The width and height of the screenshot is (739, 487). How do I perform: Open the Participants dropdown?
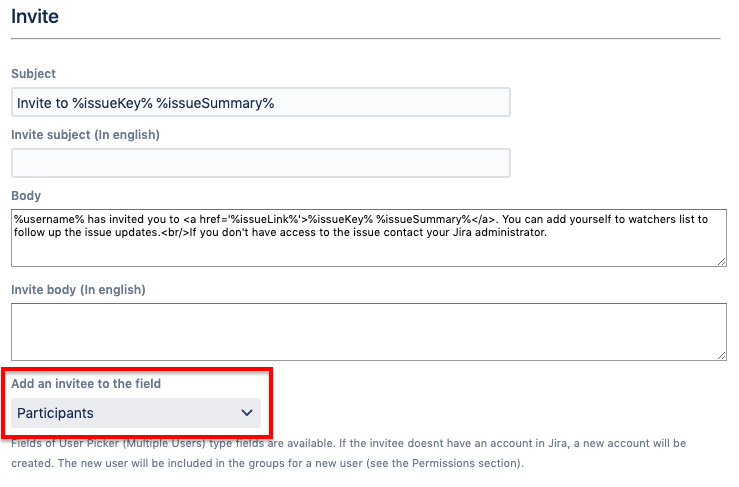pyautogui.click(x=136, y=413)
